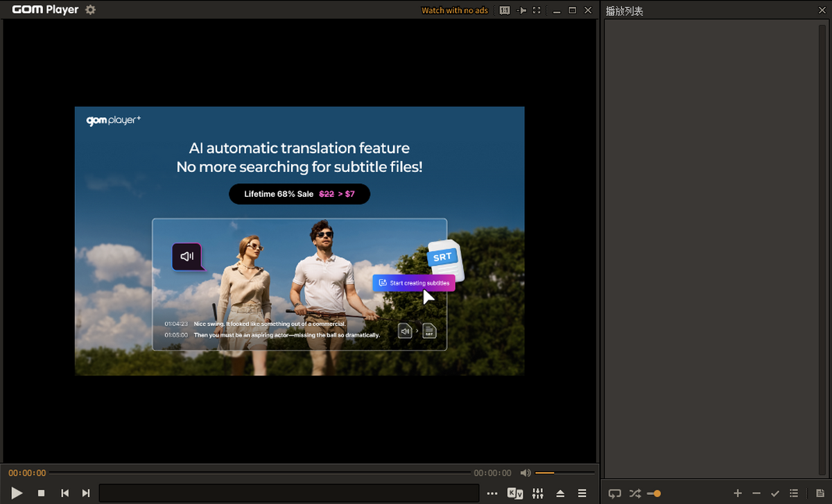This screenshot has height=504, width=832.
Task: Mute audio using the speaker icon
Action: 526,473
